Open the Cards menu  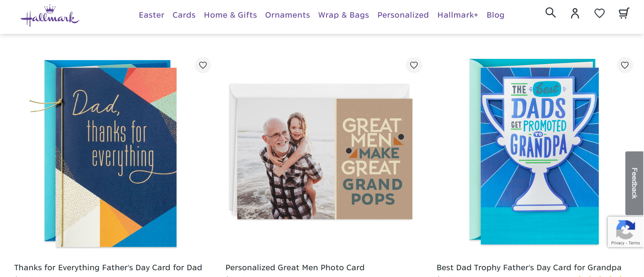click(184, 15)
